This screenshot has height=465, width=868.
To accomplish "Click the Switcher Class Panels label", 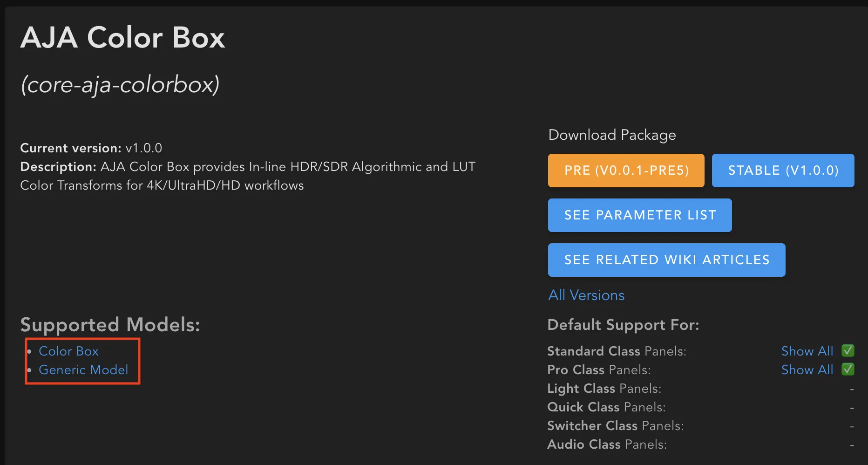I will tap(615, 425).
